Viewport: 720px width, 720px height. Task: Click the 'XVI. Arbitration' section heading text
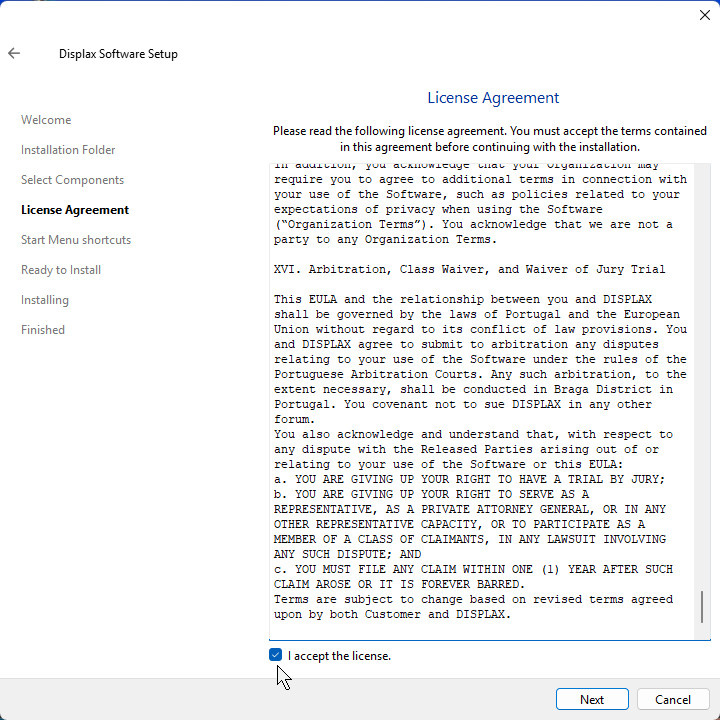(469, 270)
